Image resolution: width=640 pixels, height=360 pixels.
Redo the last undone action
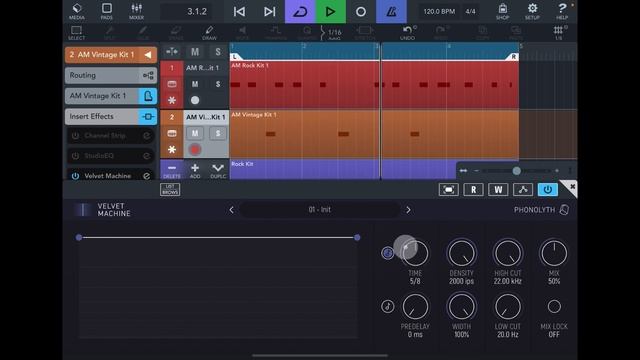pyautogui.click(x=441, y=33)
